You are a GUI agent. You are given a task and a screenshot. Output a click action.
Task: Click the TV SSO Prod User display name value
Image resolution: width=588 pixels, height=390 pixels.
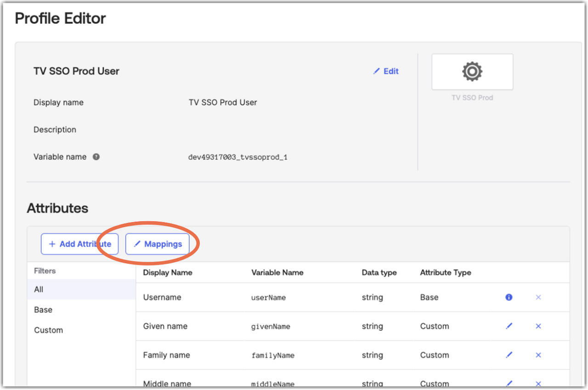pyautogui.click(x=223, y=102)
